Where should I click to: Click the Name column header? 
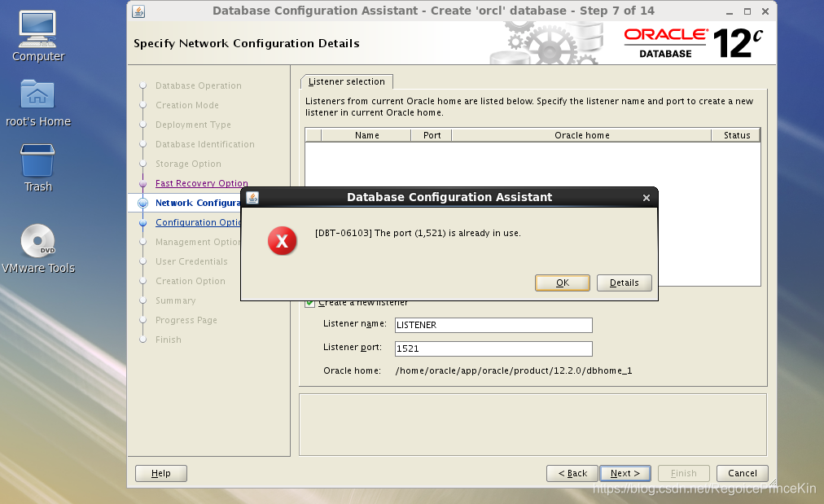point(366,135)
